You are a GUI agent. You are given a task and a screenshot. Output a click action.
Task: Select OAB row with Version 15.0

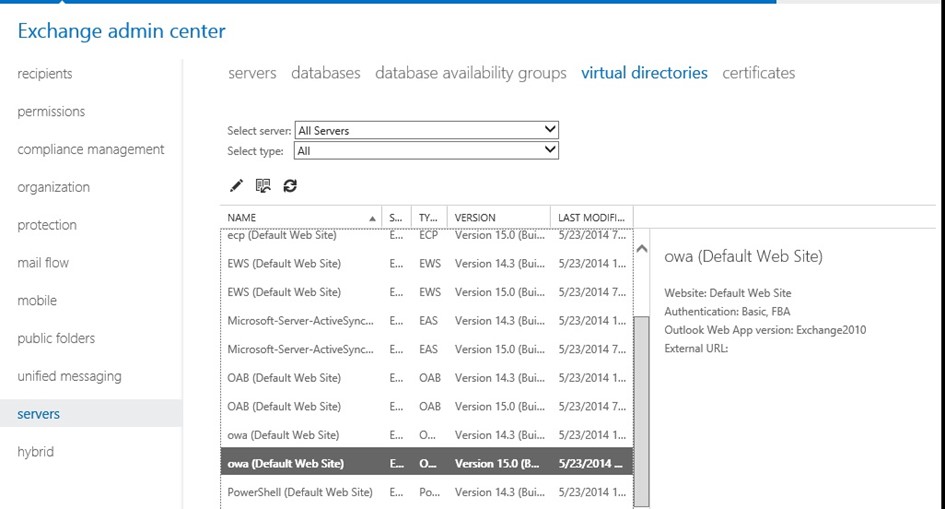point(427,407)
